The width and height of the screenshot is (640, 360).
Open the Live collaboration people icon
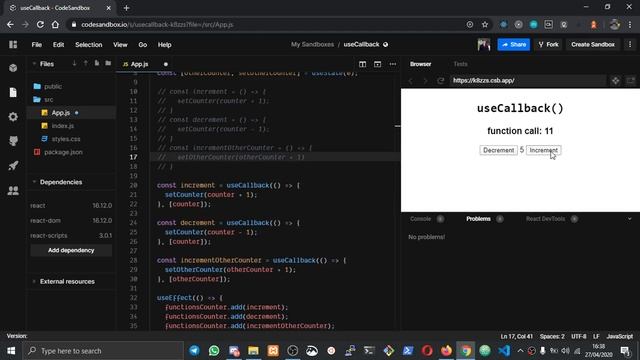pyautogui.click(x=13, y=190)
